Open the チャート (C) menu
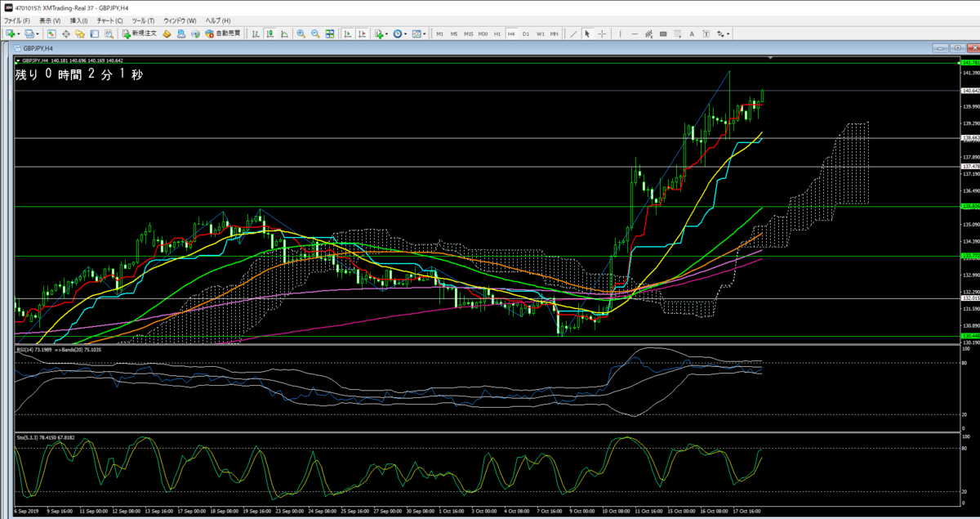Viewport: 980px width, 519px height. tap(109, 20)
